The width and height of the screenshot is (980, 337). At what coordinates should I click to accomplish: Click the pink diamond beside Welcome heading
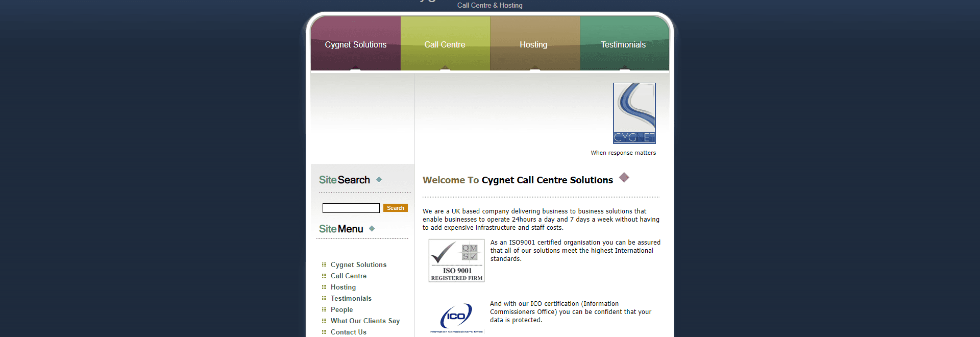624,178
